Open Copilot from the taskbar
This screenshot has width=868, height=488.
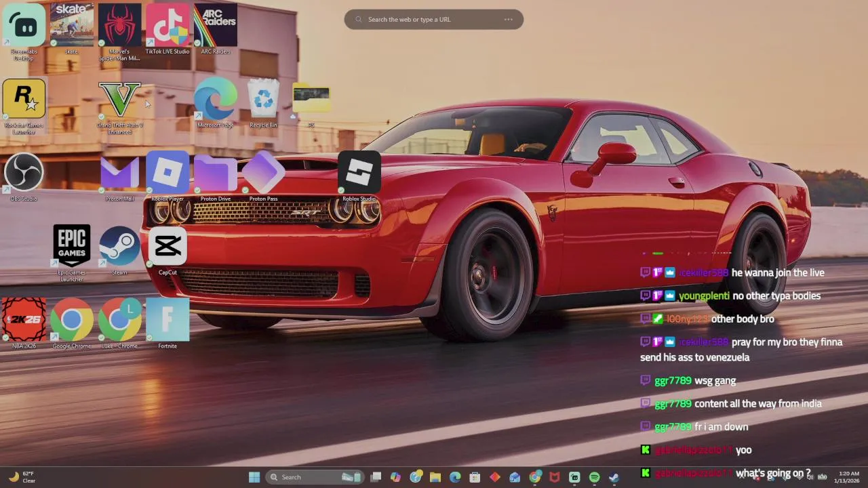click(x=395, y=477)
